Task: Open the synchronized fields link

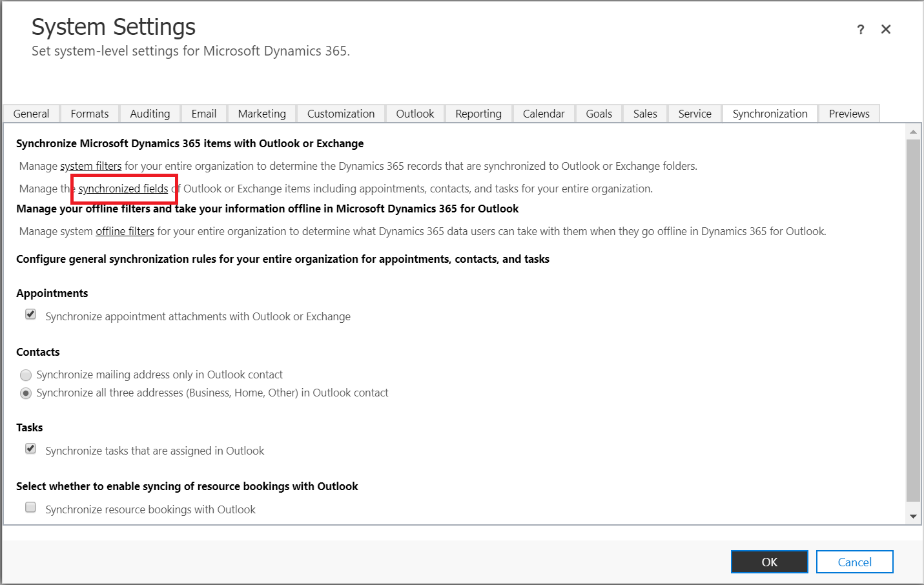Action: [123, 189]
